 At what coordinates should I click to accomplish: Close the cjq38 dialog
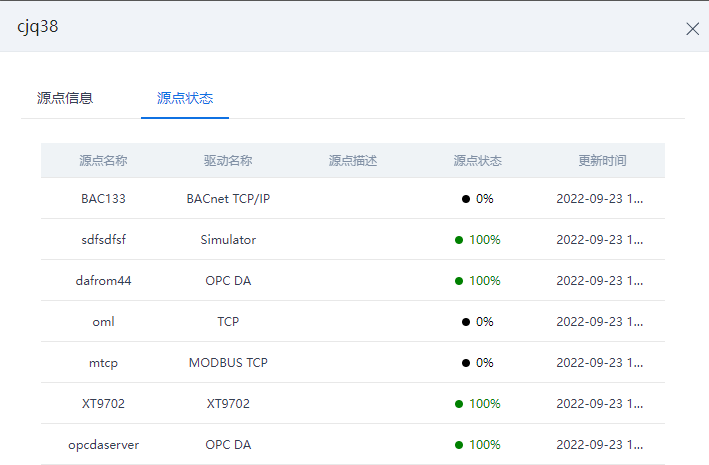point(692,29)
